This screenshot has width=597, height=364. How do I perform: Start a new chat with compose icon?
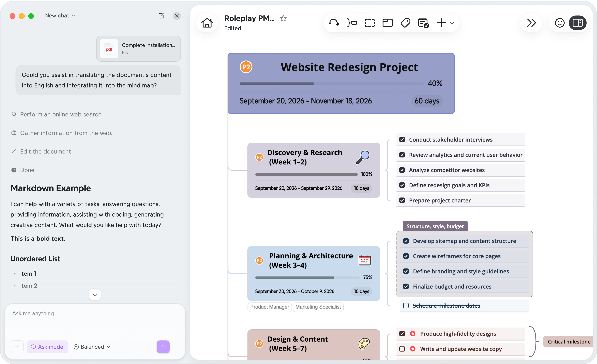pyautogui.click(x=161, y=16)
